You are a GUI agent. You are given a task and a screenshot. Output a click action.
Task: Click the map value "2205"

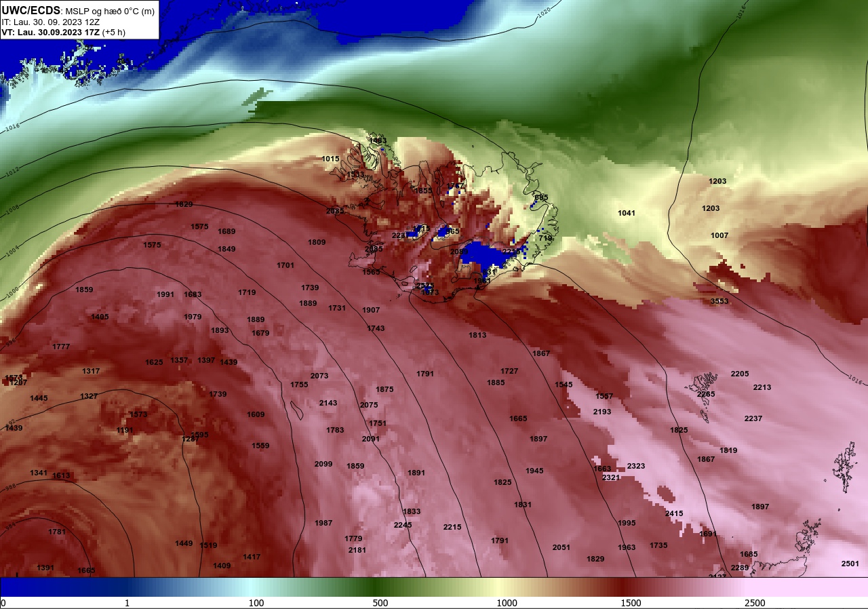tap(740, 374)
